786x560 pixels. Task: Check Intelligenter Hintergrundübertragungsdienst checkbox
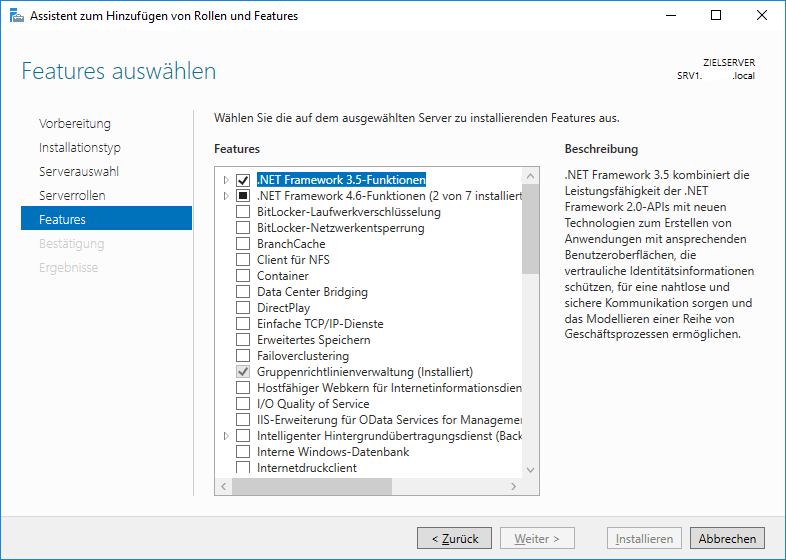coord(243,436)
